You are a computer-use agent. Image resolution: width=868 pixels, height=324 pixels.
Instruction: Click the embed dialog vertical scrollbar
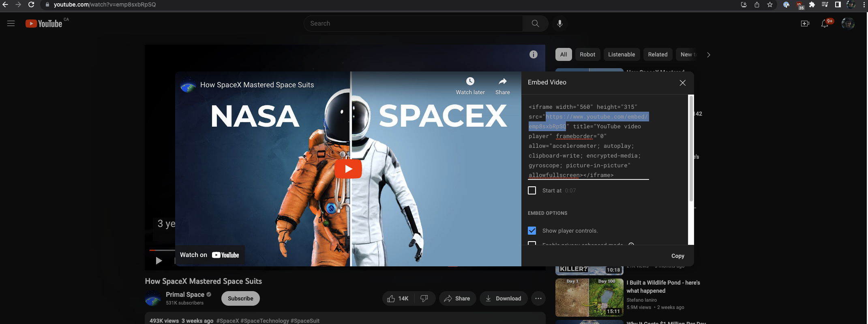pyautogui.click(x=691, y=148)
